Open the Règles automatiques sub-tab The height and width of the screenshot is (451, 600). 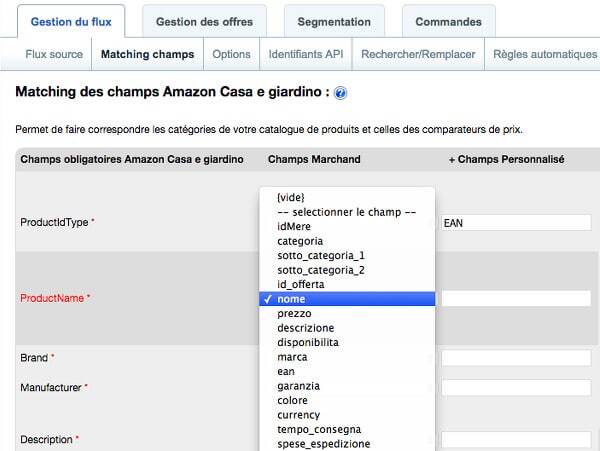pyautogui.click(x=545, y=54)
